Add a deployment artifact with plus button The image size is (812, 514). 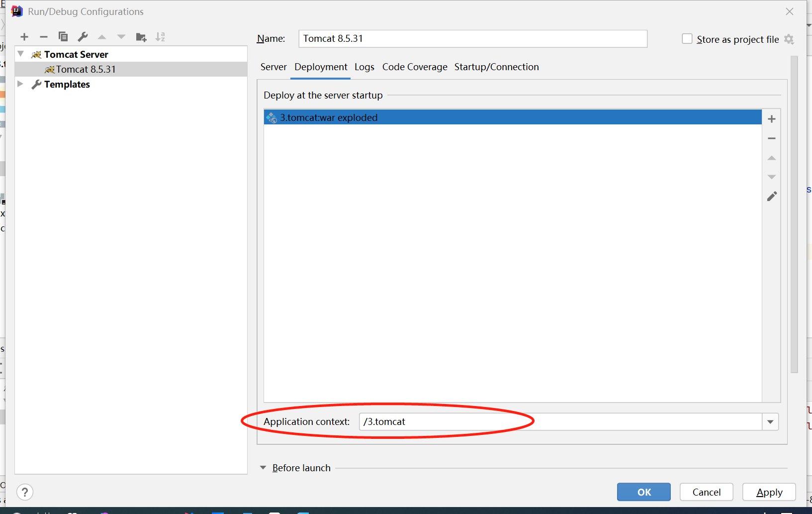coord(772,119)
